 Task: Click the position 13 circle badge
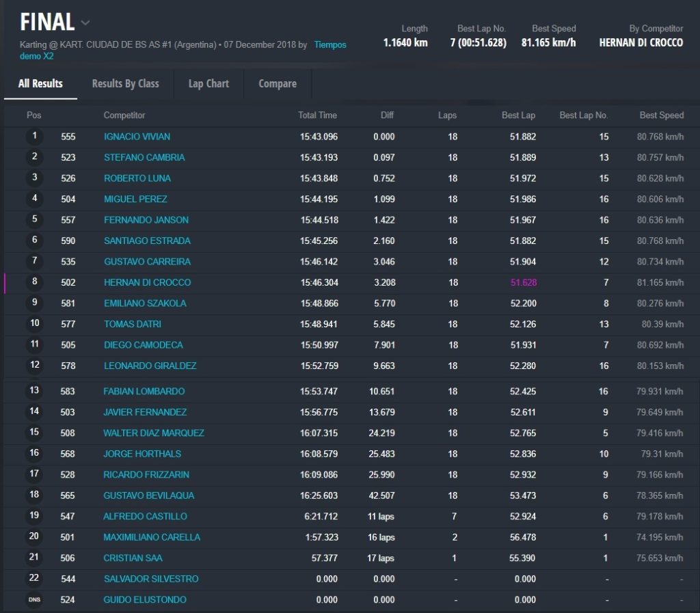34,391
